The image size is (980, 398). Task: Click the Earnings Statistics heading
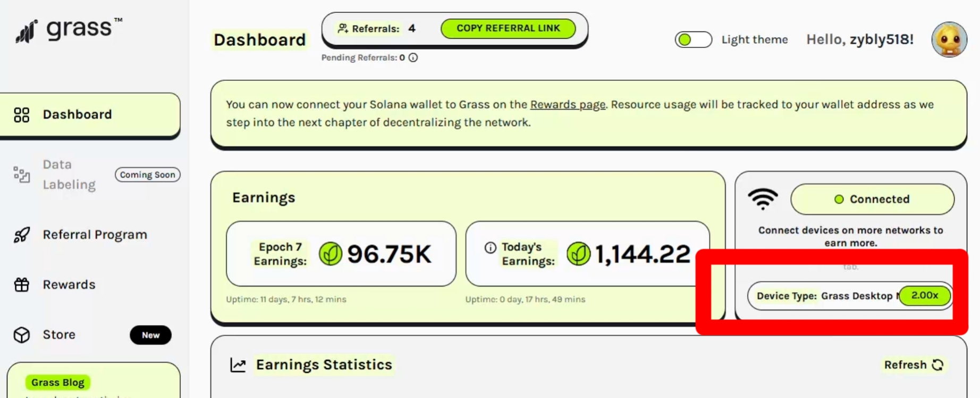324,365
